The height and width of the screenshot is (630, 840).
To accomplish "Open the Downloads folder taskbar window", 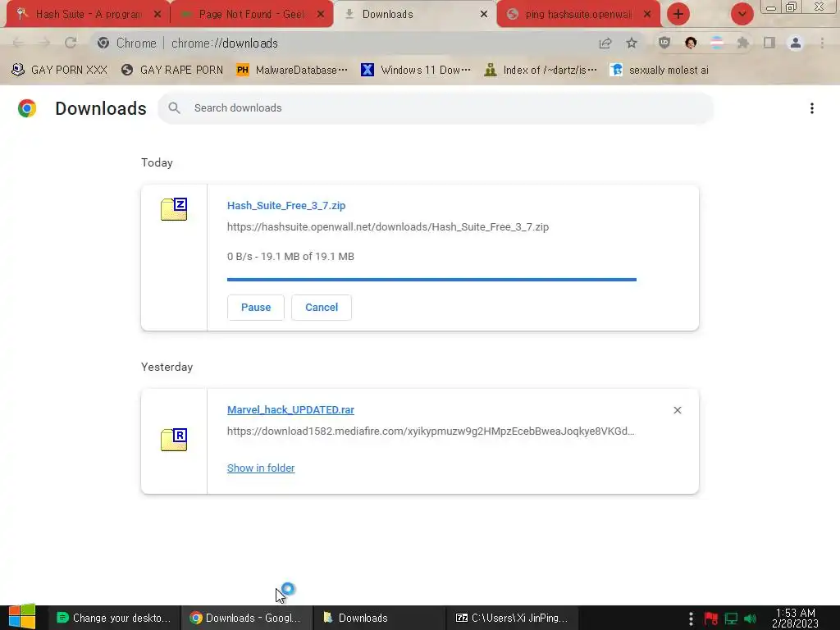I will tap(378, 618).
